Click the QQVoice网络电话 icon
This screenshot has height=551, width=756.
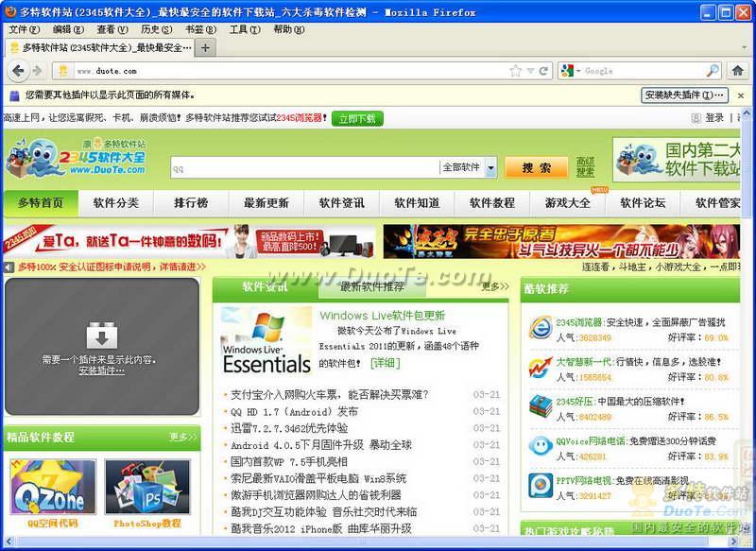(x=541, y=447)
